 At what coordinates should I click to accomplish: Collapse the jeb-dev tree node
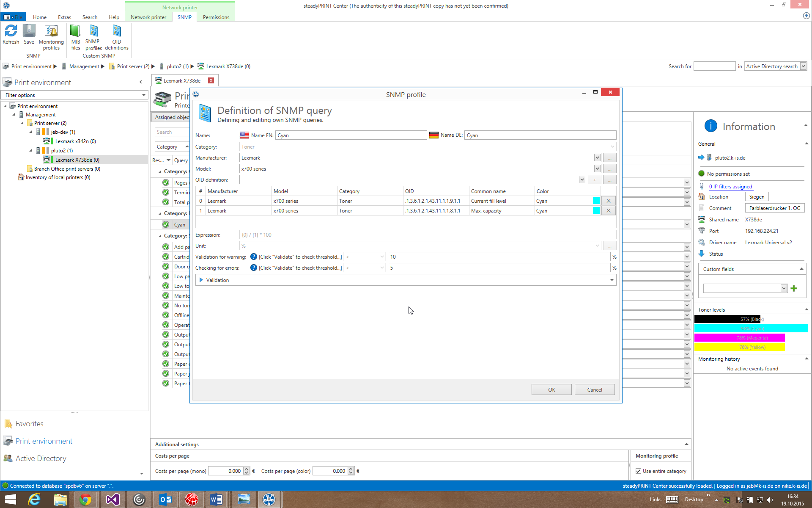pyautogui.click(x=30, y=132)
